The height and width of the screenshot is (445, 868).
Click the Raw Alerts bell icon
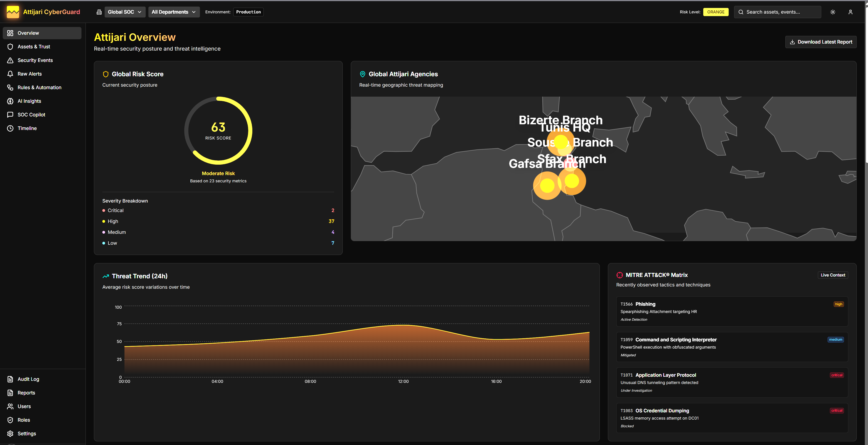10,74
